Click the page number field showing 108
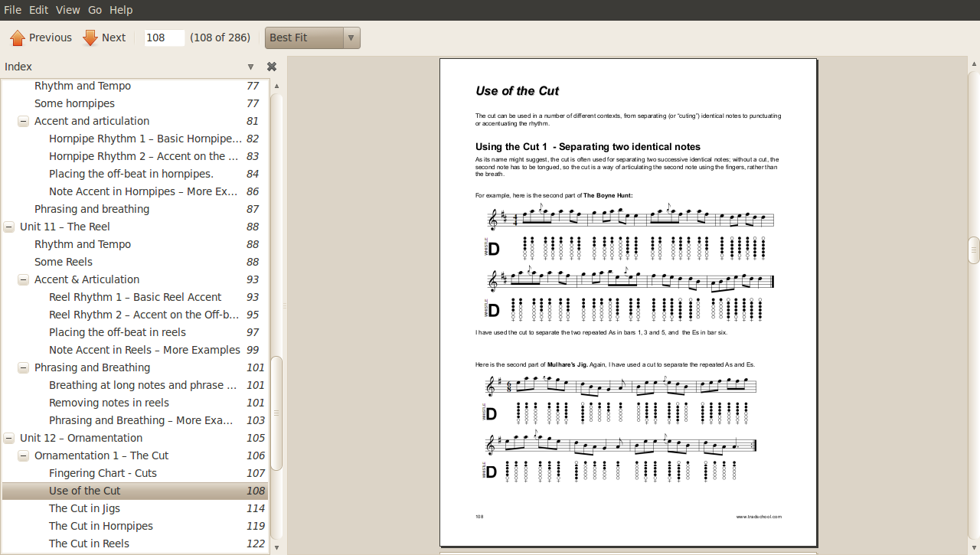Viewport: 980px width, 555px height. [165, 38]
